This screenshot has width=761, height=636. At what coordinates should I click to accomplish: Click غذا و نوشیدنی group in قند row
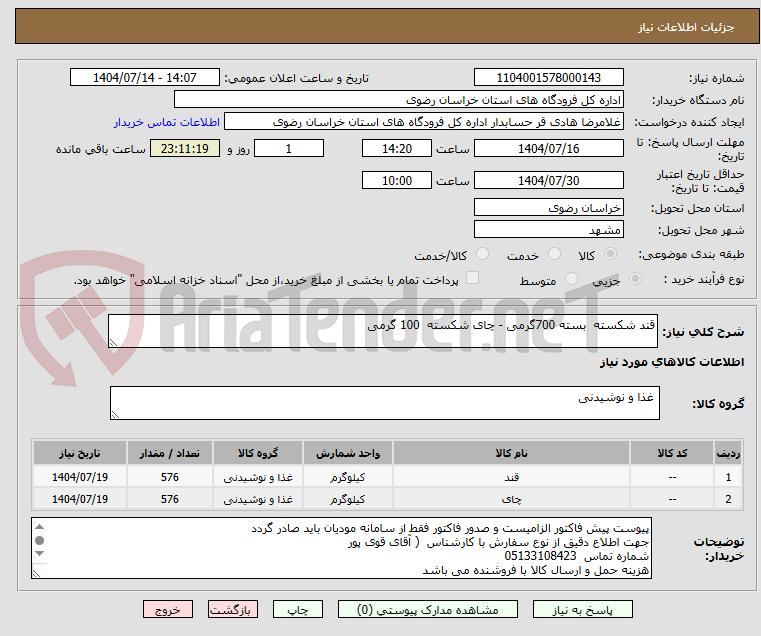pos(258,477)
